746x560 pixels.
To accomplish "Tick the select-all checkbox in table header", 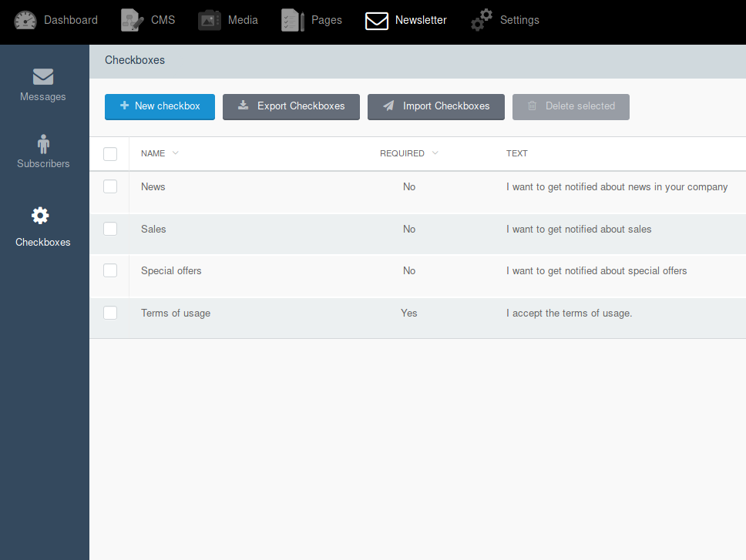I will coord(110,154).
